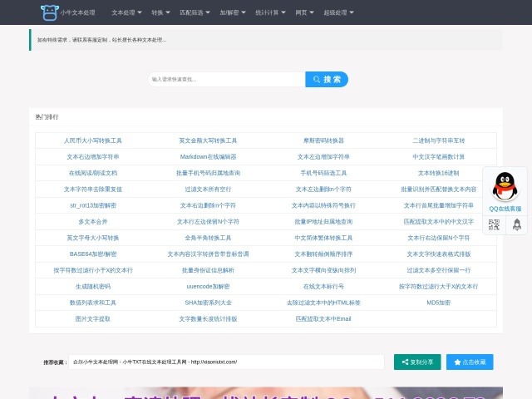532x399 pixels.
Task: Open 生成随机密码 tool
Action: [93, 287]
